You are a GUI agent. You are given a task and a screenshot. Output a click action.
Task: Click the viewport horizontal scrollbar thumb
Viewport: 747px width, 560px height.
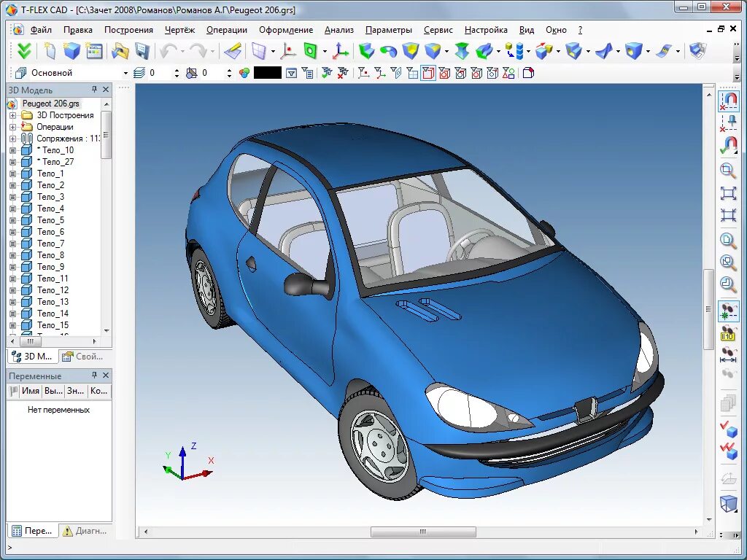click(x=423, y=532)
